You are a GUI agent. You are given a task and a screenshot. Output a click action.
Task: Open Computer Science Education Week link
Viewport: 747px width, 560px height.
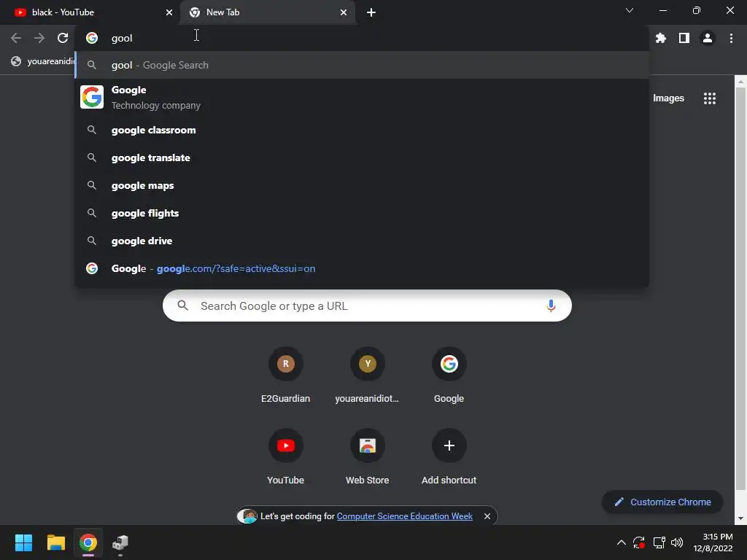(x=404, y=516)
